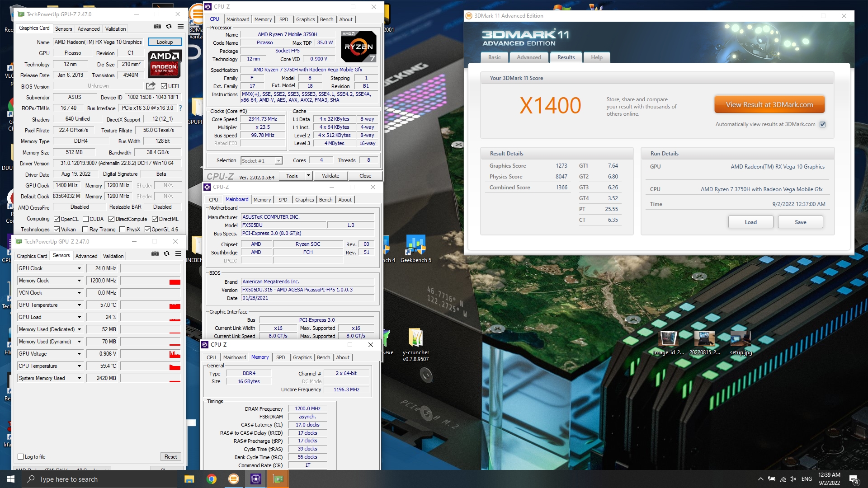This screenshot has height=488, width=868.
Task: Open hamburger menu in GPU-Z Graphics Card window
Action: pyautogui.click(x=180, y=27)
